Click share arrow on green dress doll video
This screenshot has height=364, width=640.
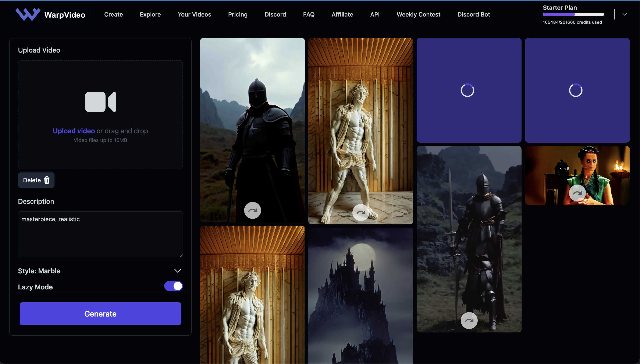point(577,193)
